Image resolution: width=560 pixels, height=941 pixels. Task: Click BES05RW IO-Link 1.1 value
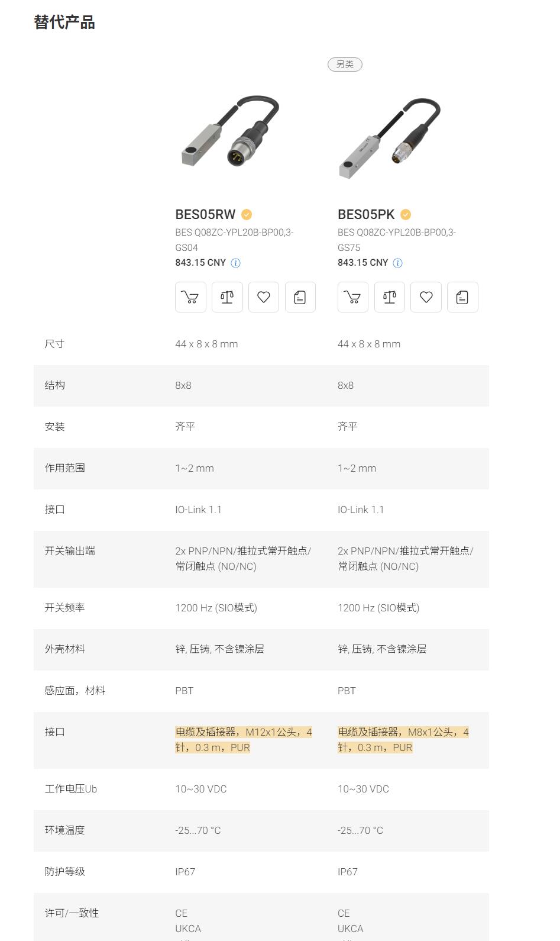(x=199, y=510)
